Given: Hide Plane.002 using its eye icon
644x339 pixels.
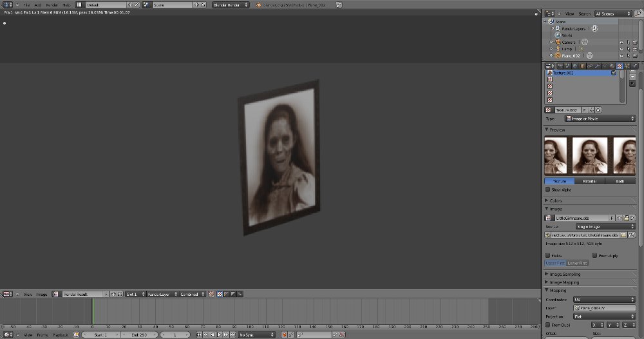Looking at the screenshot, I should tap(621, 56).
